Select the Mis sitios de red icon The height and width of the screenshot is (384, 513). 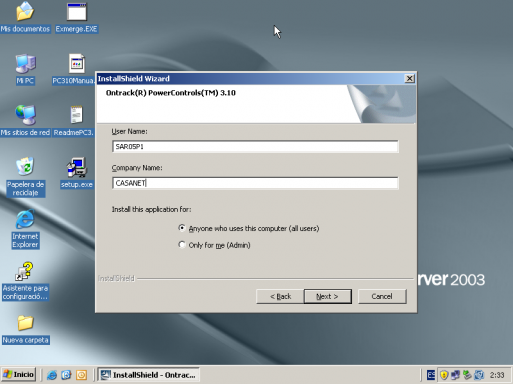pos(25,121)
